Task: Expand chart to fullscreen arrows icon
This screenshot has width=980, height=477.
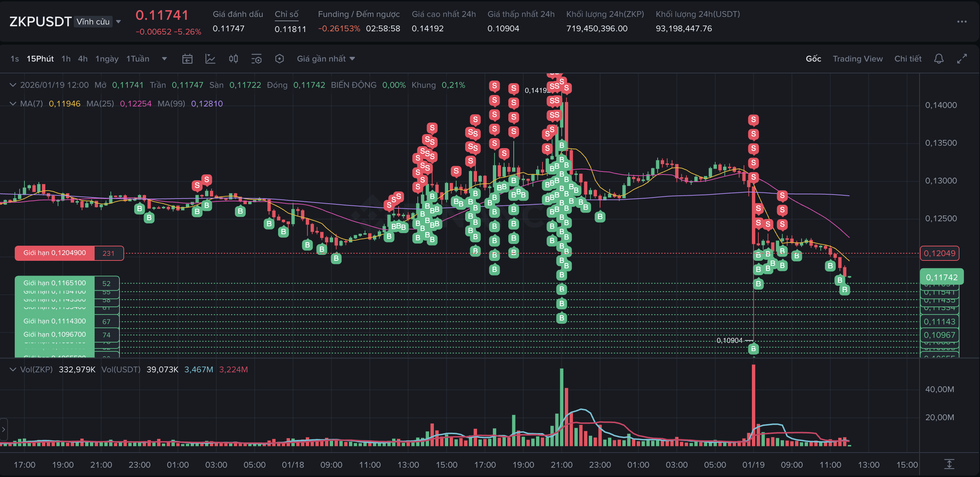Action: 962,59
